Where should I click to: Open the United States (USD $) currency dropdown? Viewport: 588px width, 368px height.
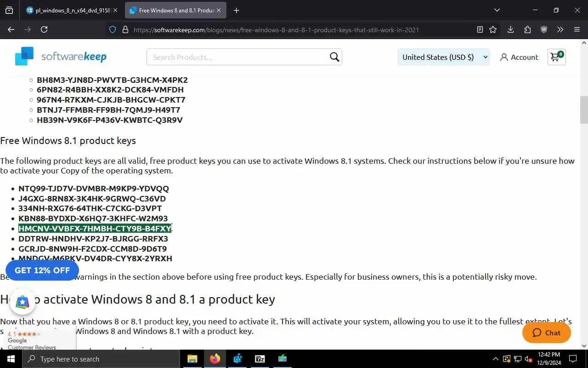pyautogui.click(x=444, y=57)
